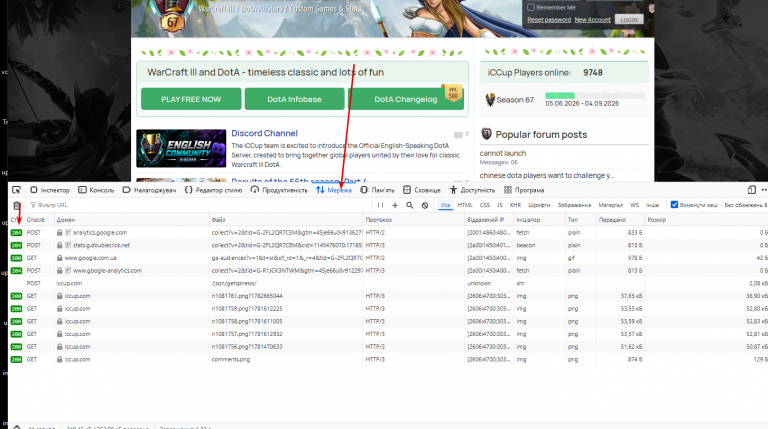Open the Програма application tab
Image resolution: width=768 pixels, height=429 pixels.
tap(524, 190)
